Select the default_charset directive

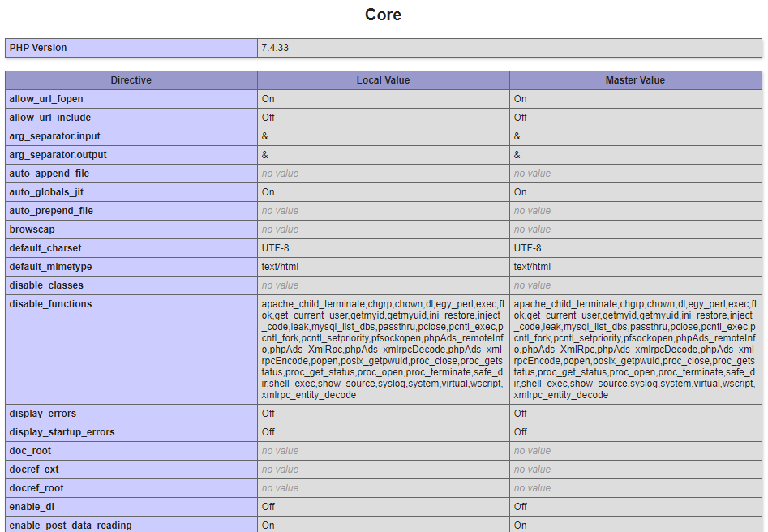tap(45, 248)
